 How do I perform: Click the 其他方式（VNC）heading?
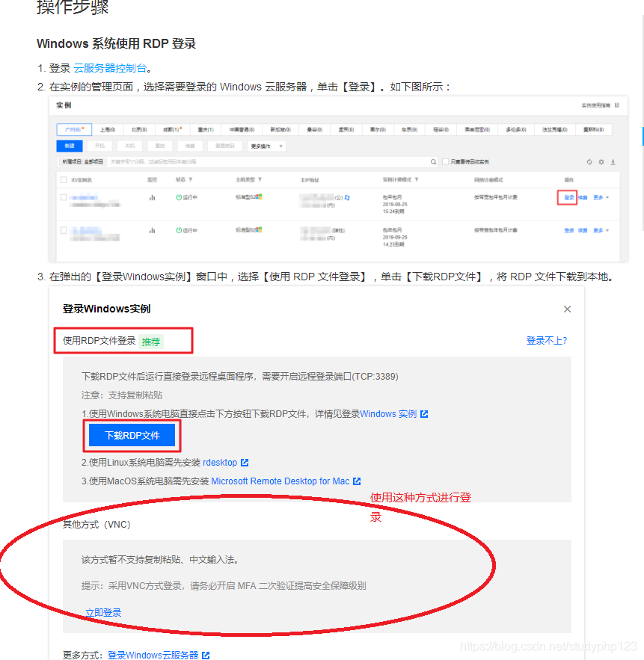pos(96,525)
